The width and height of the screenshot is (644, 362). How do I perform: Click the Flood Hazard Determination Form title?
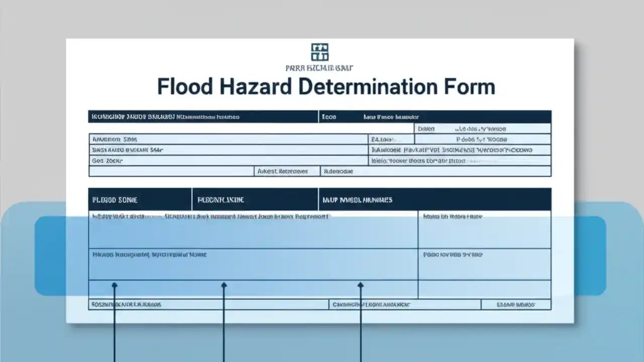pyautogui.click(x=326, y=86)
